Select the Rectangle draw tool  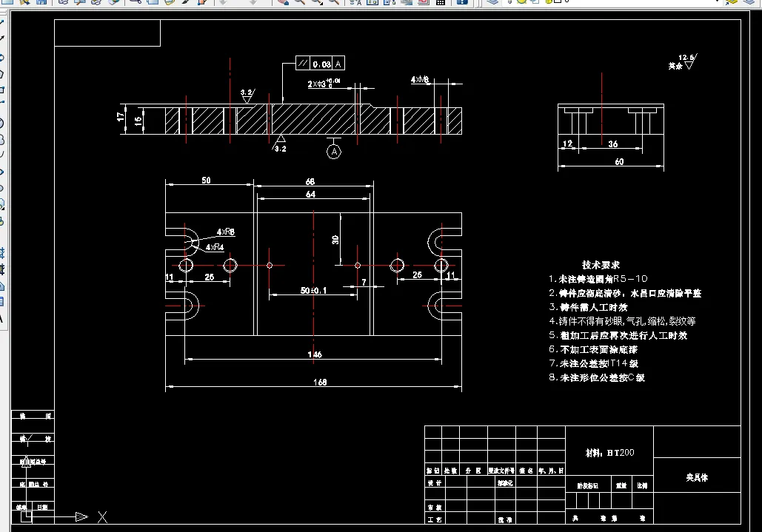coord(2,90)
